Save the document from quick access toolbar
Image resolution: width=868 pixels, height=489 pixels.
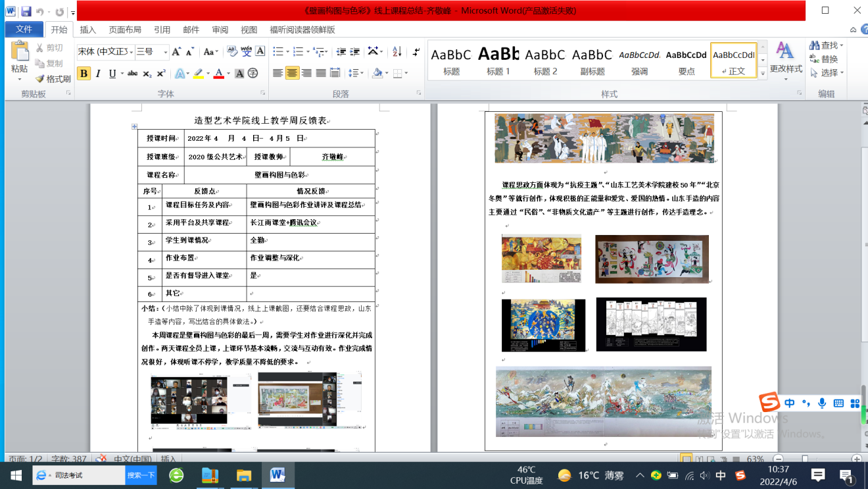click(26, 11)
